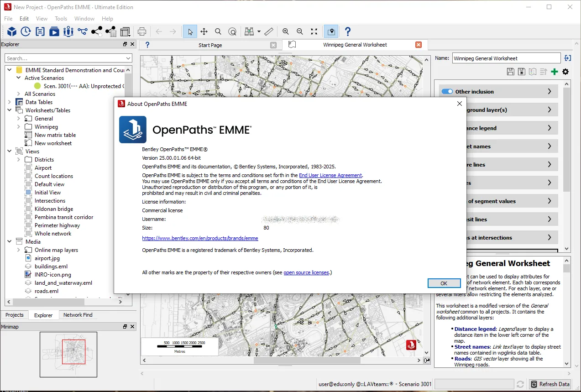Click the red rectangle in the Minimap
Screen dimensions: 581x392
[x=73, y=352]
